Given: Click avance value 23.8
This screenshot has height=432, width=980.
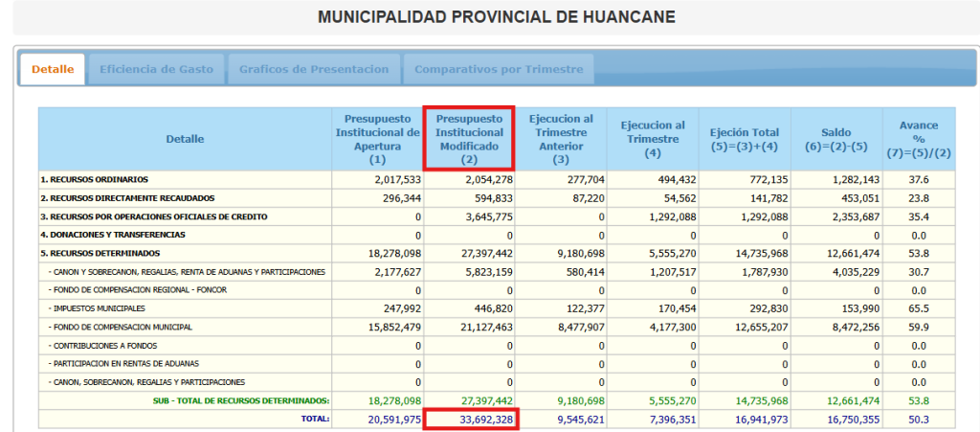Looking at the screenshot, I should pyautogui.click(x=919, y=199).
